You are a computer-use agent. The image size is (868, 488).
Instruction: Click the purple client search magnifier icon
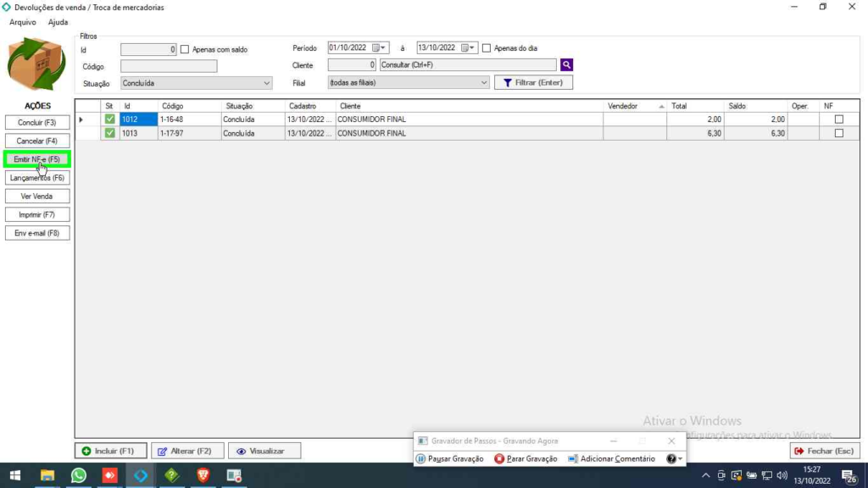pos(566,65)
